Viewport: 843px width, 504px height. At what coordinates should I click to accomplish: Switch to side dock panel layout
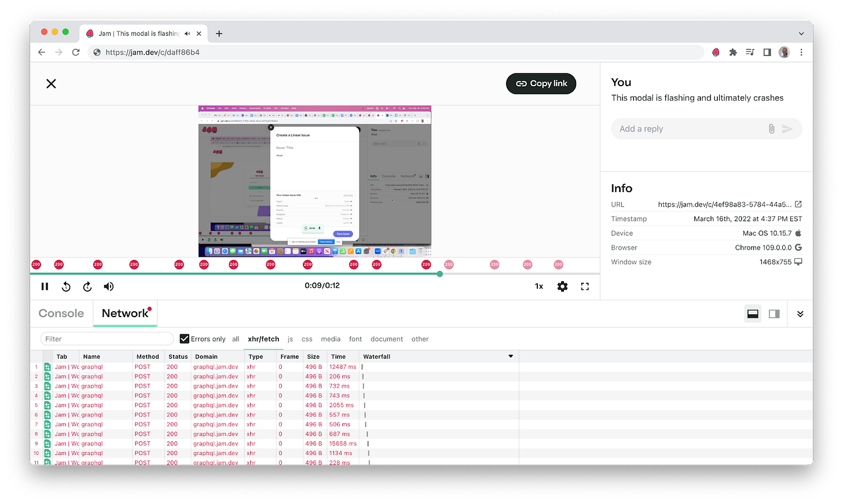coord(774,314)
